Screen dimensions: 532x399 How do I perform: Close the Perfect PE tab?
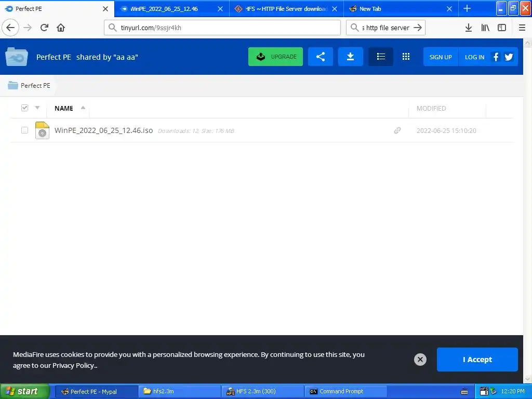[105, 9]
